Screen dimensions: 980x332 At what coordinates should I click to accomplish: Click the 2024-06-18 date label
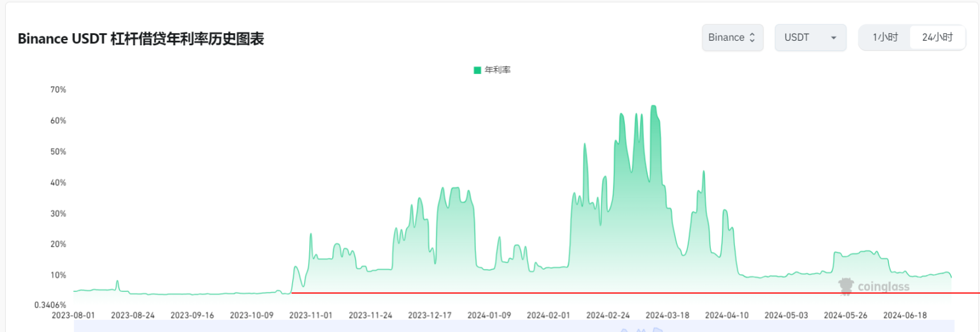point(904,315)
